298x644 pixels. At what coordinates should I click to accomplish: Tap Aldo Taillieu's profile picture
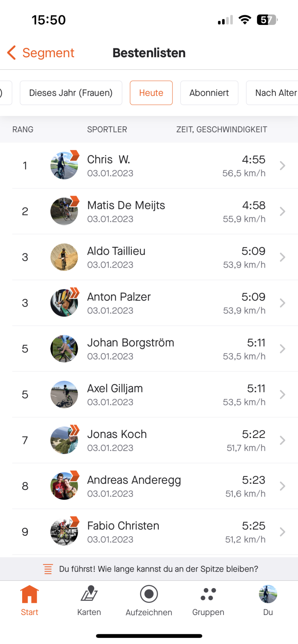coord(64,257)
